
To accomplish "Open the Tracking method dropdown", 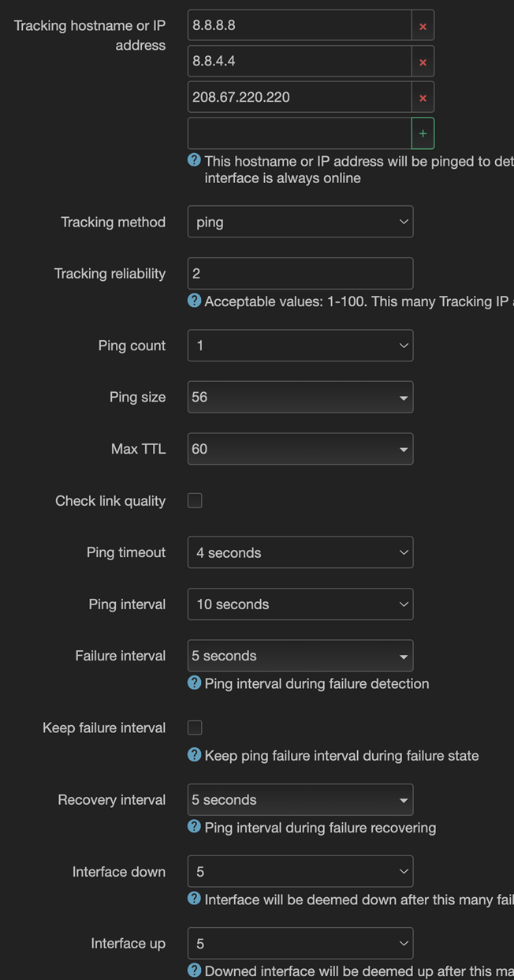I will tap(300, 223).
